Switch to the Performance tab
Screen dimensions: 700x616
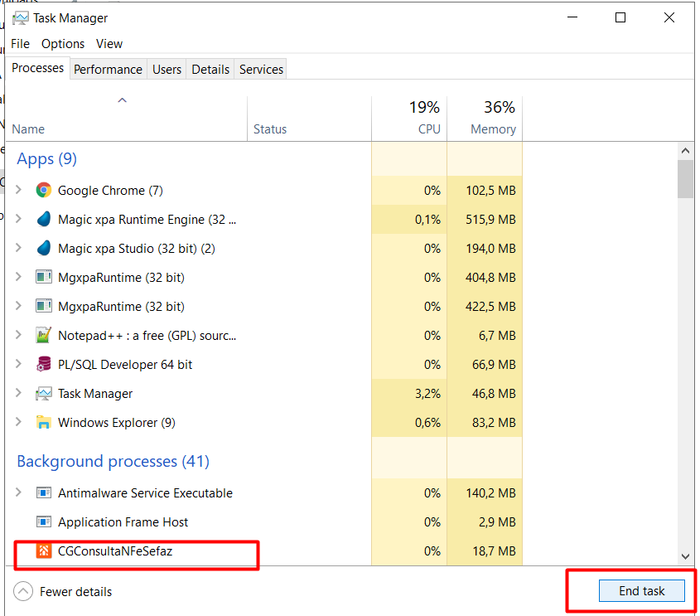coord(108,70)
